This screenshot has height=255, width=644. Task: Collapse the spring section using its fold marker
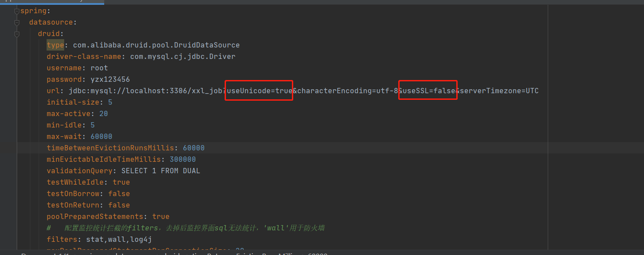tap(16, 11)
